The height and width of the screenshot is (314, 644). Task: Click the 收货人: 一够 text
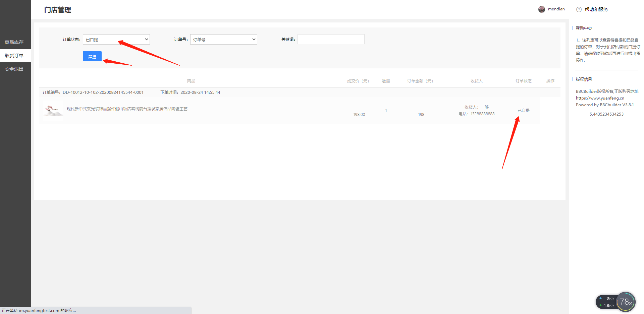tap(476, 107)
